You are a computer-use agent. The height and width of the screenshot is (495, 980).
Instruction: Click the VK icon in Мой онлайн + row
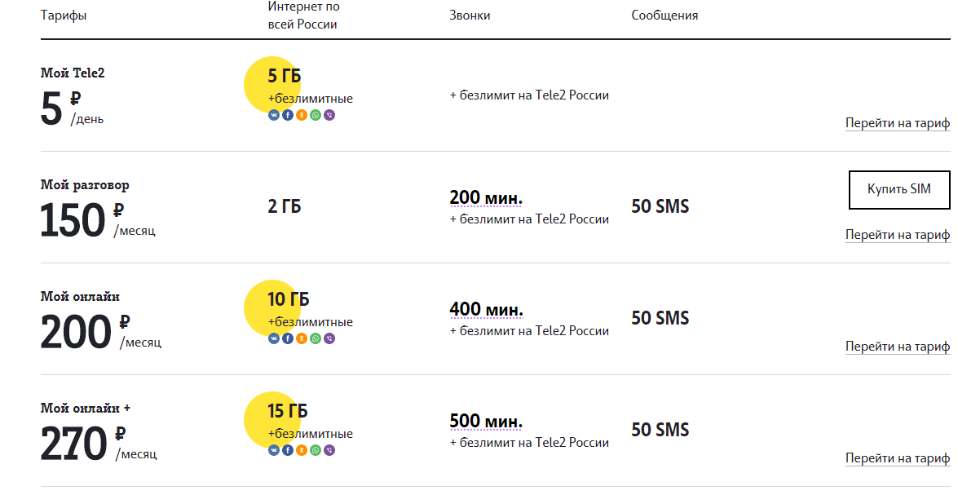click(274, 450)
